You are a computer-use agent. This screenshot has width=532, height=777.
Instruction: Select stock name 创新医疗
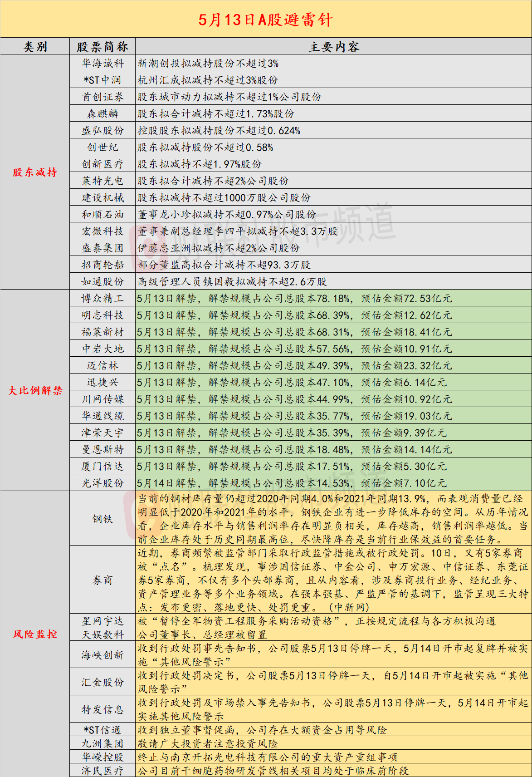point(102,164)
